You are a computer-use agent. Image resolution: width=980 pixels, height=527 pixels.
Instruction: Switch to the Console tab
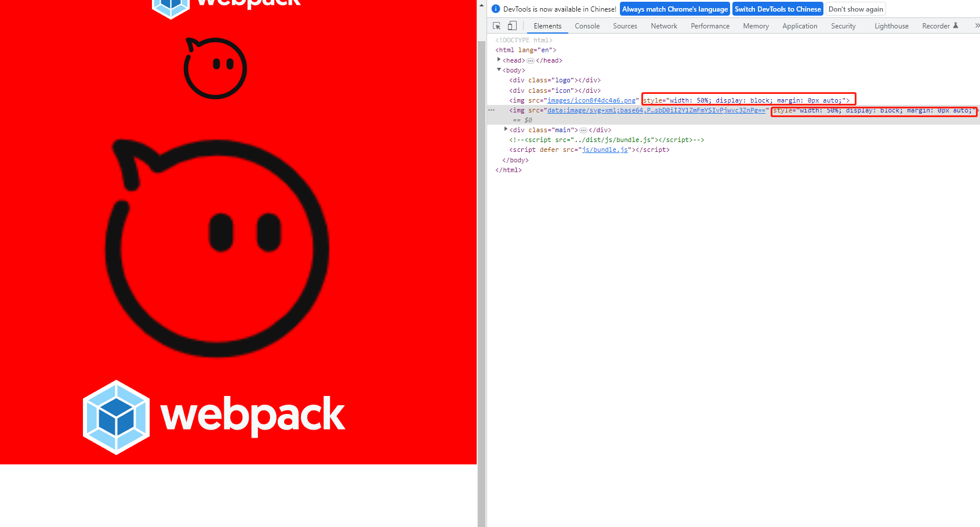pyautogui.click(x=587, y=26)
